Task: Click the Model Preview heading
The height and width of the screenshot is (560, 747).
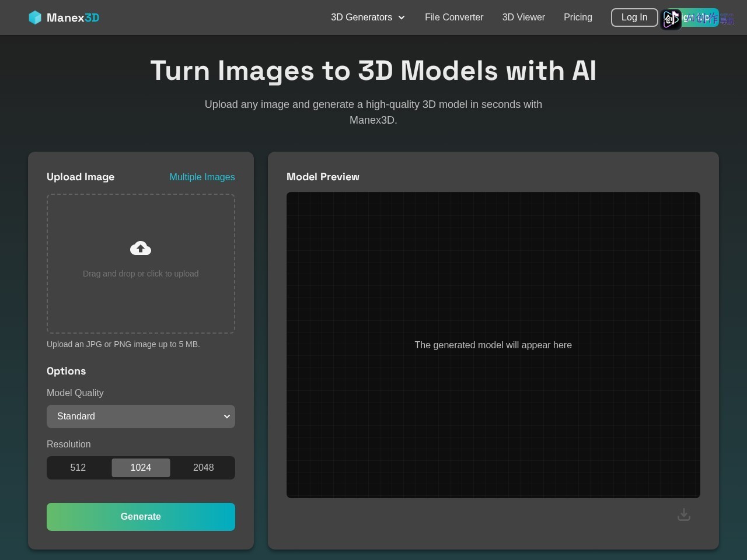Action: (323, 177)
